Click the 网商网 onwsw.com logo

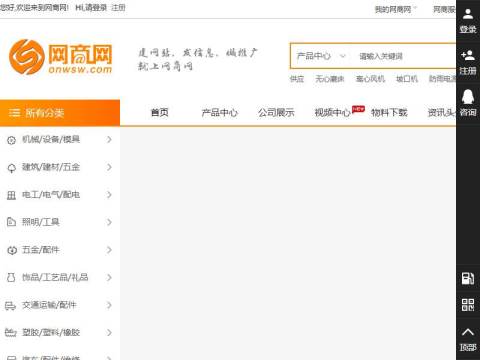pos(61,57)
